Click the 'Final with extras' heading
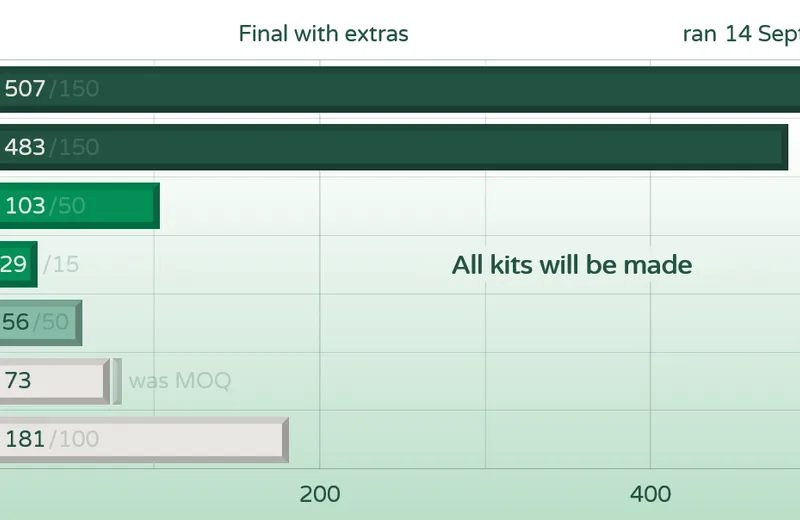The width and height of the screenshot is (800, 520). tap(323, 34)
